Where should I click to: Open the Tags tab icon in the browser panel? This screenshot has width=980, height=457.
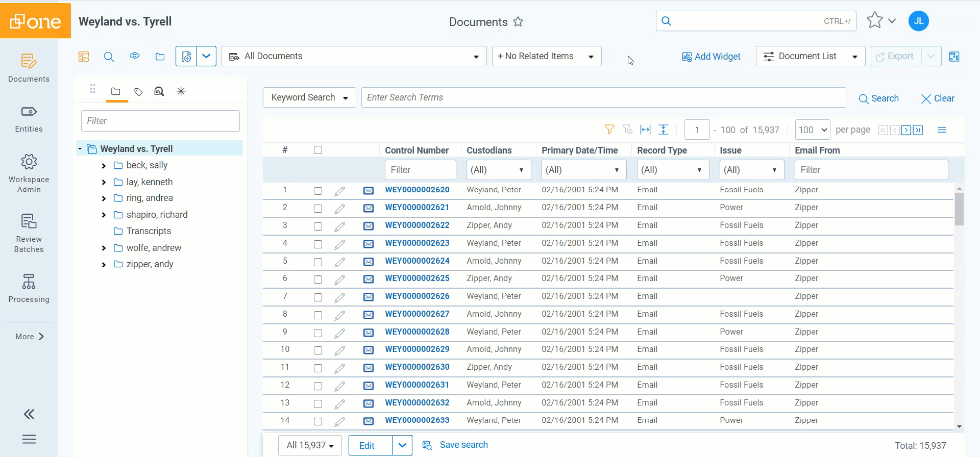pos(138,92)
